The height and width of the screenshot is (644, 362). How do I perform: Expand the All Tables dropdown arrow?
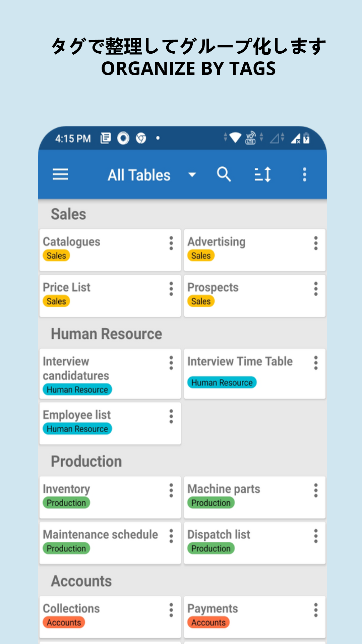(192, 175)
